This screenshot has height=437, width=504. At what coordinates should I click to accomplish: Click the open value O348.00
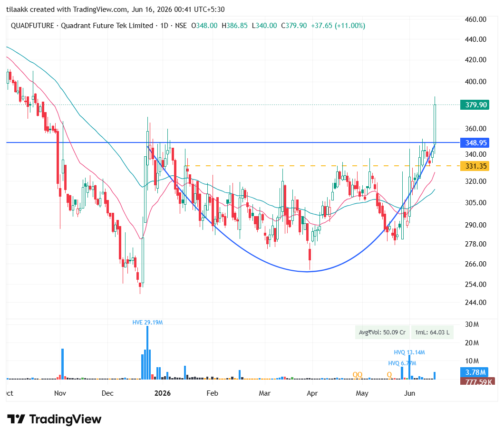[204, 26]
